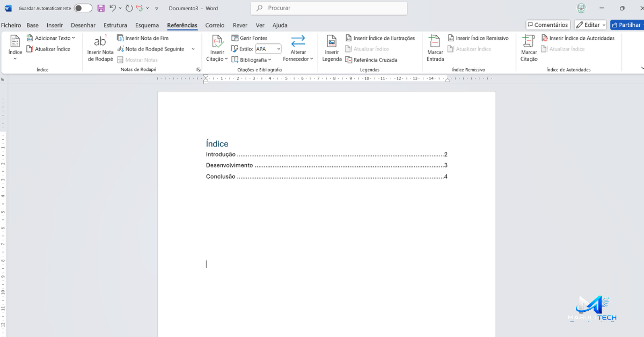This screenshot has width=644, height=337.
Task: Click the Introdução table of contents entry
Action: (327, 155)
